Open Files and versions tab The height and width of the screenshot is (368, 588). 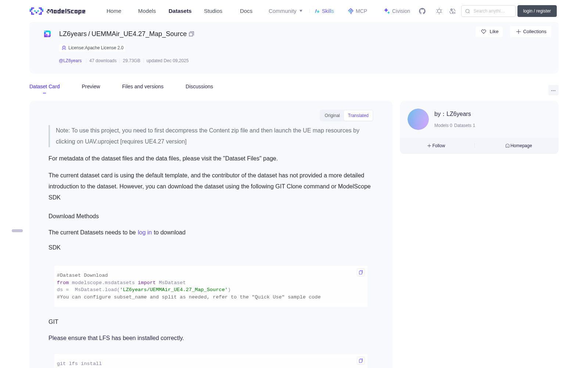tap(143, 86)
